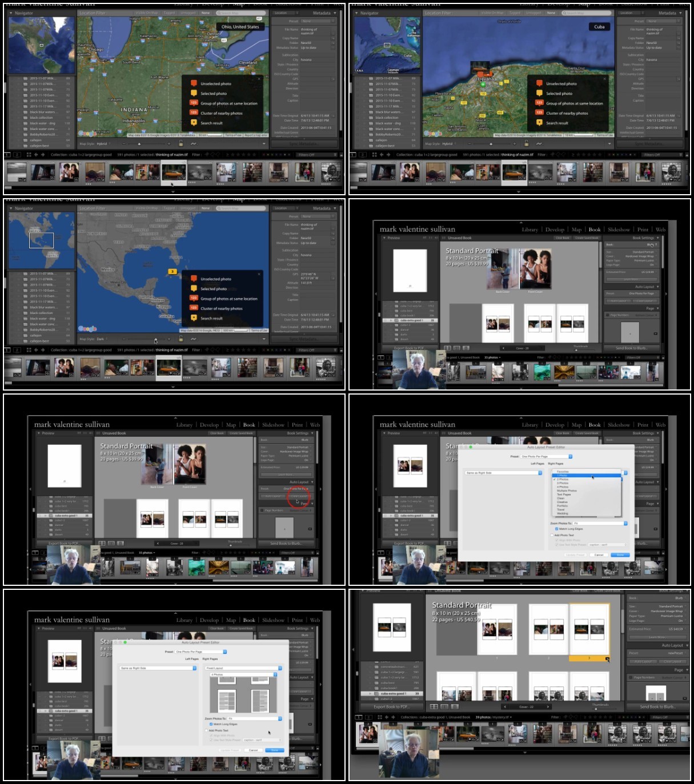This screenshot has height=784, width=694.
Task: Select highlighted '1 Photo' in open dropdown list
Action: click(x=585, y=475)
